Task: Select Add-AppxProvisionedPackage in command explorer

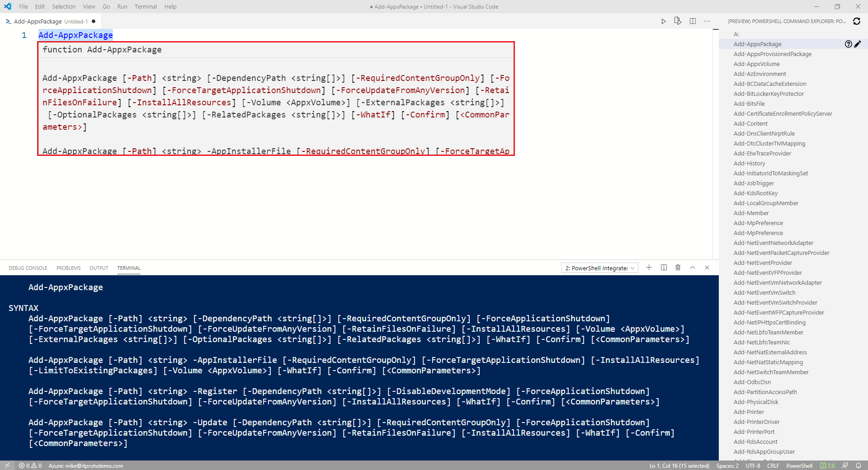Action: (x=773, y=54)
